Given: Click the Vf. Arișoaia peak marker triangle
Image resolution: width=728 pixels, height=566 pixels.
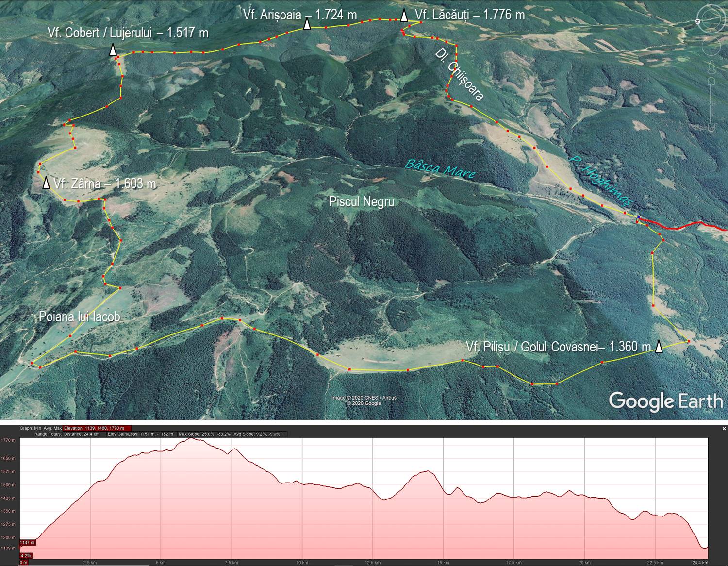Looking at the screenshot, I should [307, 24].
